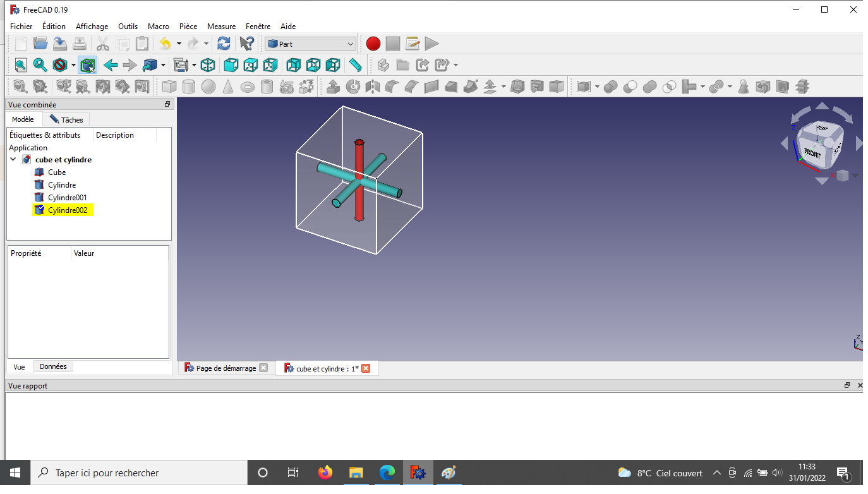
Task: Switch to the Tâches tab
Action: (66, 119)
